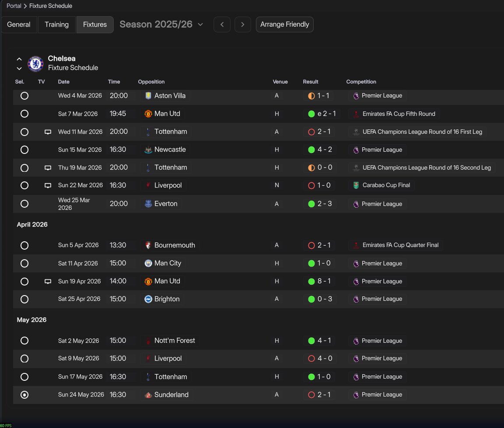Select the Carabao Cup Final radio button

pos(24,185)
